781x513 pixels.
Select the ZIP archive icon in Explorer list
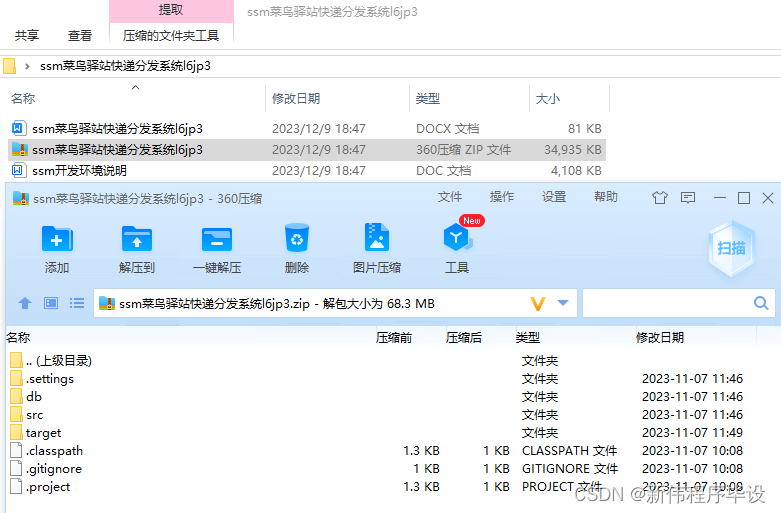19,149
